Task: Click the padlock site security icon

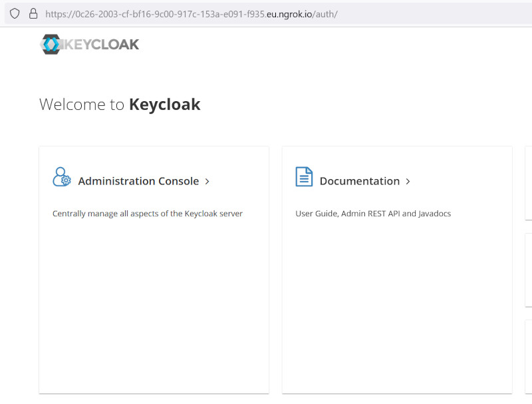Action: click(33, 13)
